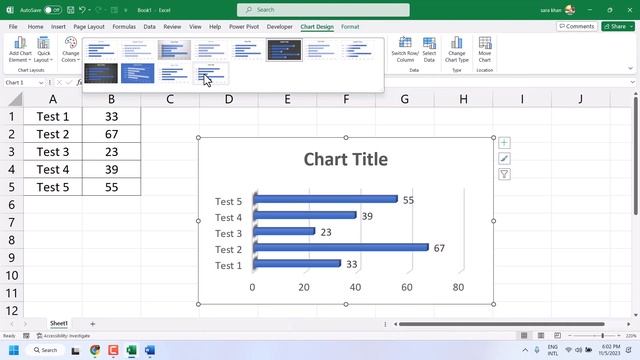Select the dark chart style in second row

[x=101, y=73]
